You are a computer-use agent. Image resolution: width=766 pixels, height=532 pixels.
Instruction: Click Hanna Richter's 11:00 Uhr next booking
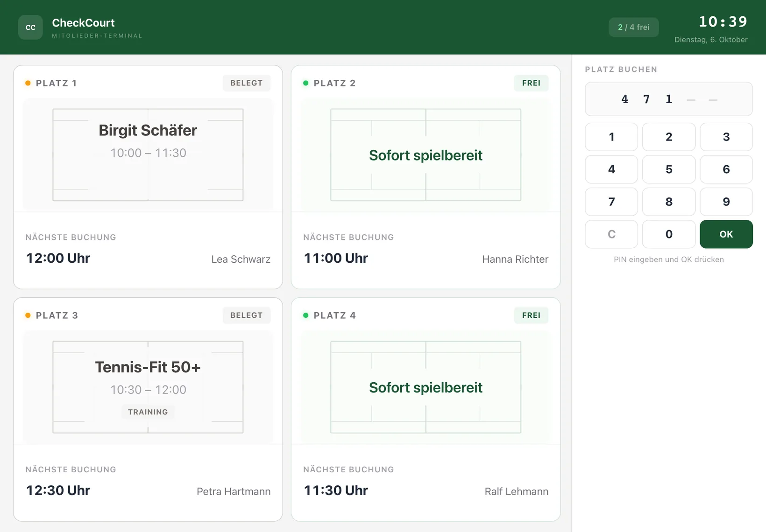[426, 258]
